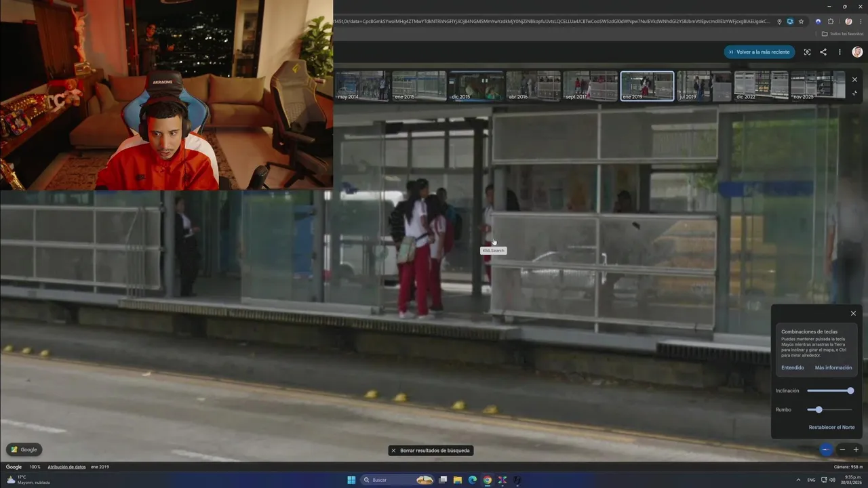Click the blue compass button

pos(825,449)
